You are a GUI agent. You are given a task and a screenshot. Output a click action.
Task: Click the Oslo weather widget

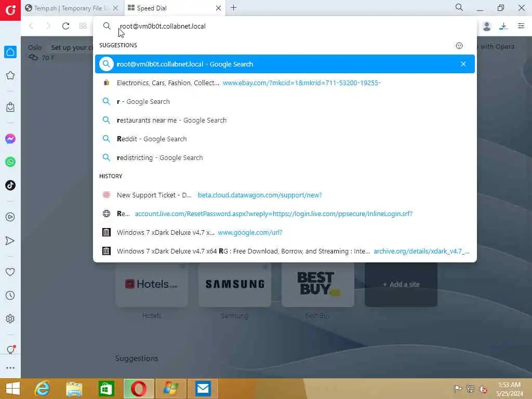click(42, 52)
